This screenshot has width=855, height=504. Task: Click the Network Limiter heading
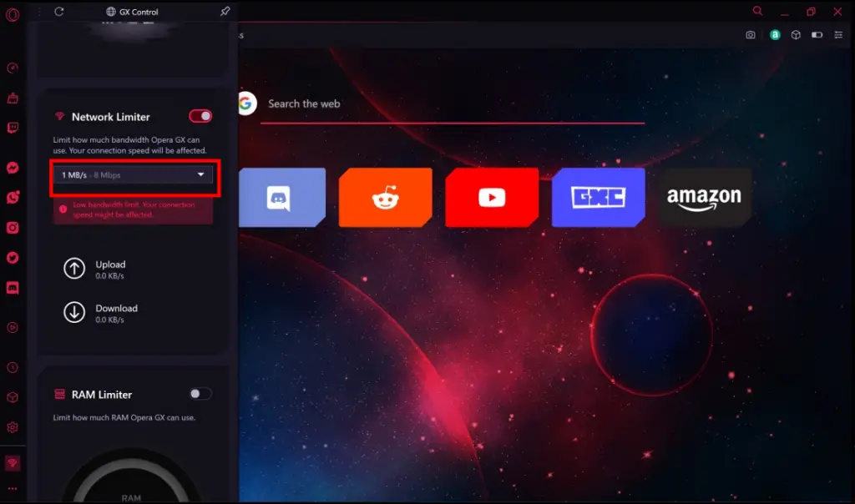click(x=111, y=117)
